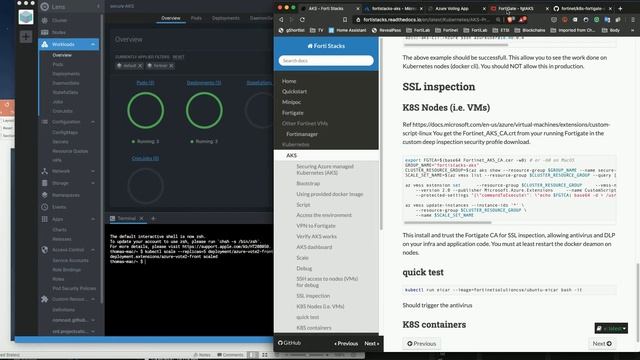Show more bookmarks overflow chevron
The image size is (640, 360).
[633, 30]
